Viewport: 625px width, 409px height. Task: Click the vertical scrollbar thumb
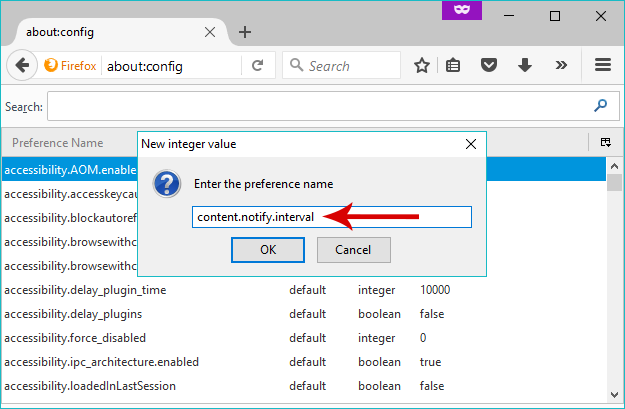pos(615,183)
